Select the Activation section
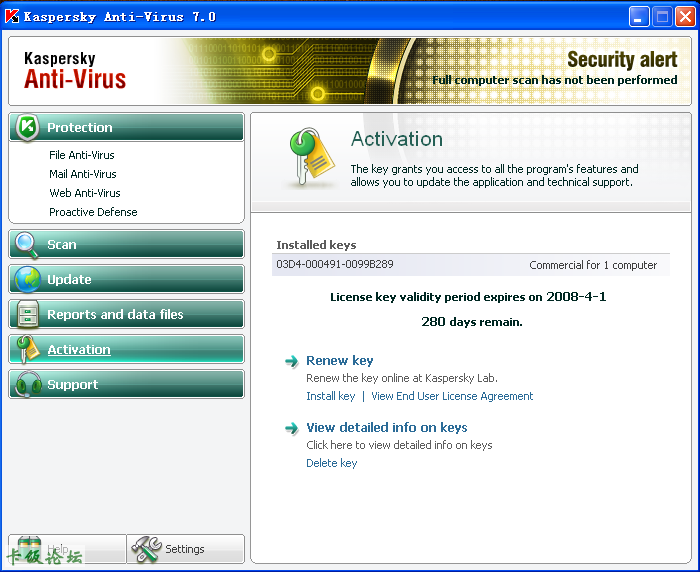Viewport: 700px width, 572px height. [126, 349]
